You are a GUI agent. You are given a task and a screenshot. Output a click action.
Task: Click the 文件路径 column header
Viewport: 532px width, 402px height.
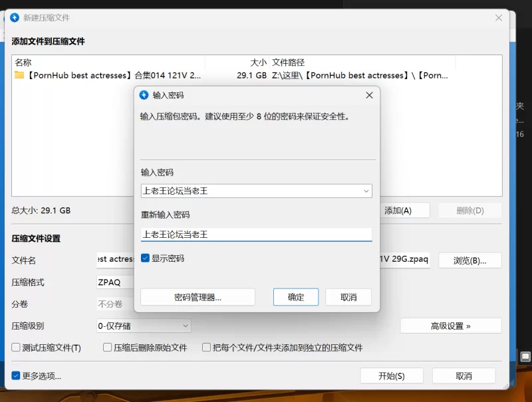(x=362, y=62)
